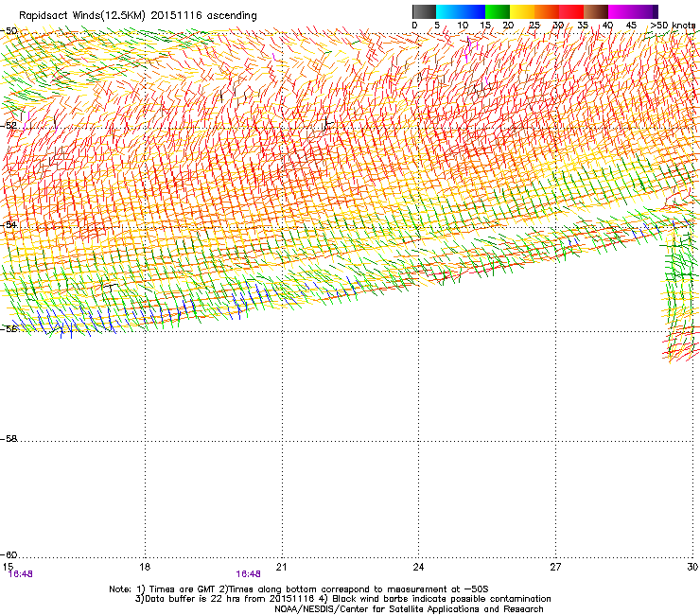Click the cyan 5-10 knots color segment

point(448,11)
